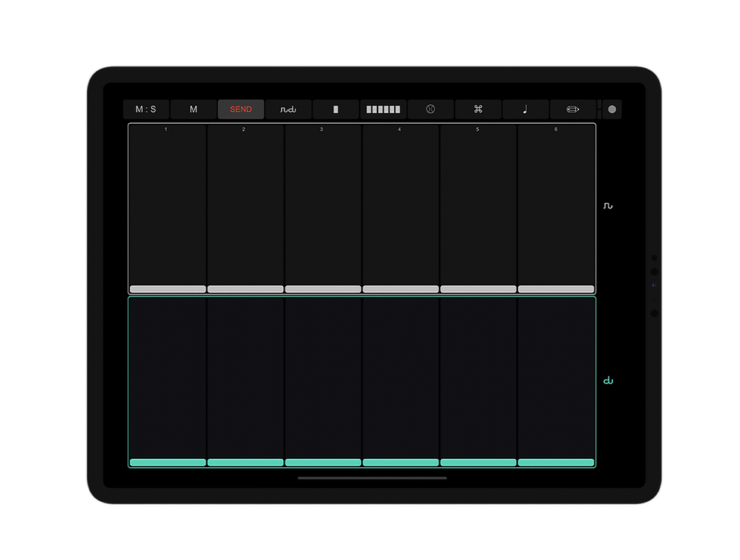The image size is (740, 560).
Task: Select the pencil edit icon
Action: (x=572, y=109)
